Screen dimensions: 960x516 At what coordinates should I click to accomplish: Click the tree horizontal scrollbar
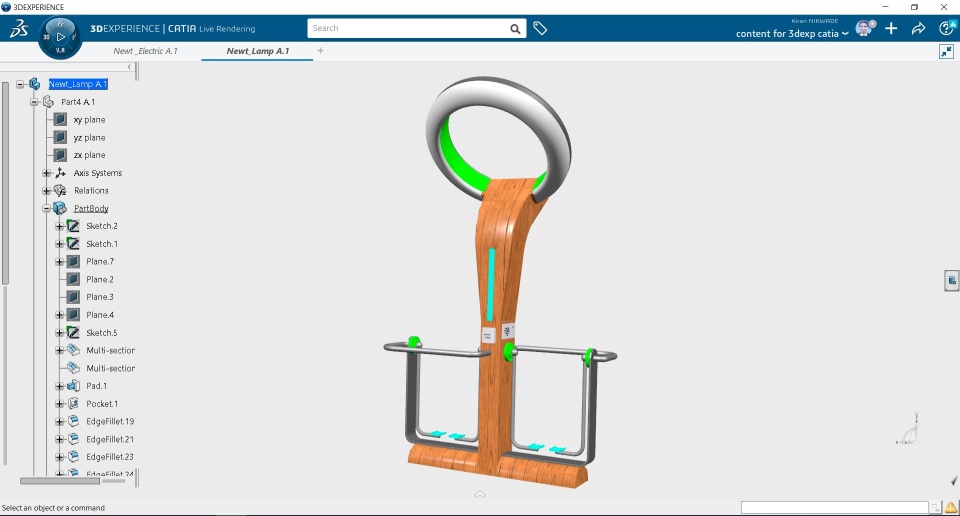pos(60,481)
